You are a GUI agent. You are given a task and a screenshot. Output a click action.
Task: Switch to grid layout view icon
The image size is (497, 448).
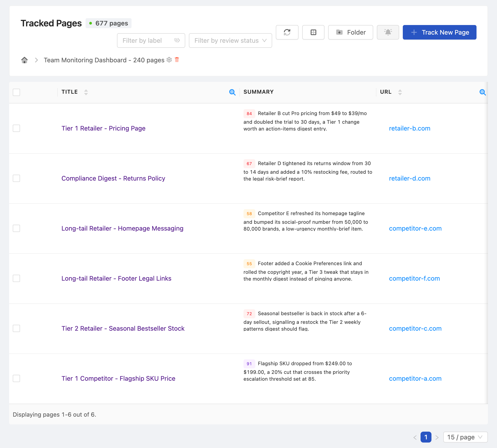pos(313,32)
